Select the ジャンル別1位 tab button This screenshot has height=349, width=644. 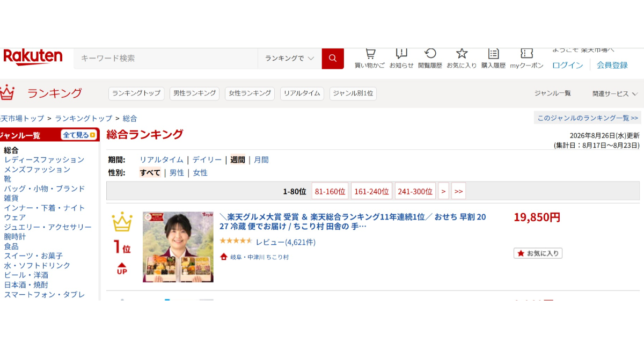click(353, 93)
